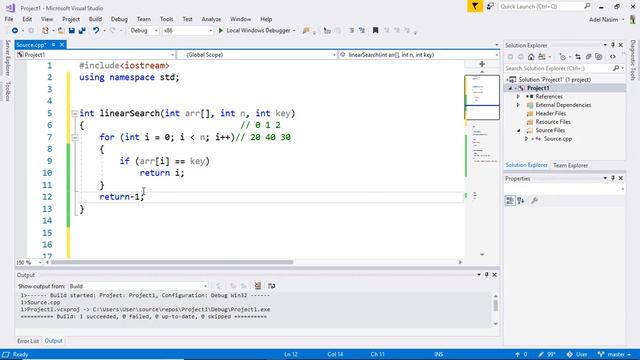Start Local Windows Debugger with green play

point(221,31)
